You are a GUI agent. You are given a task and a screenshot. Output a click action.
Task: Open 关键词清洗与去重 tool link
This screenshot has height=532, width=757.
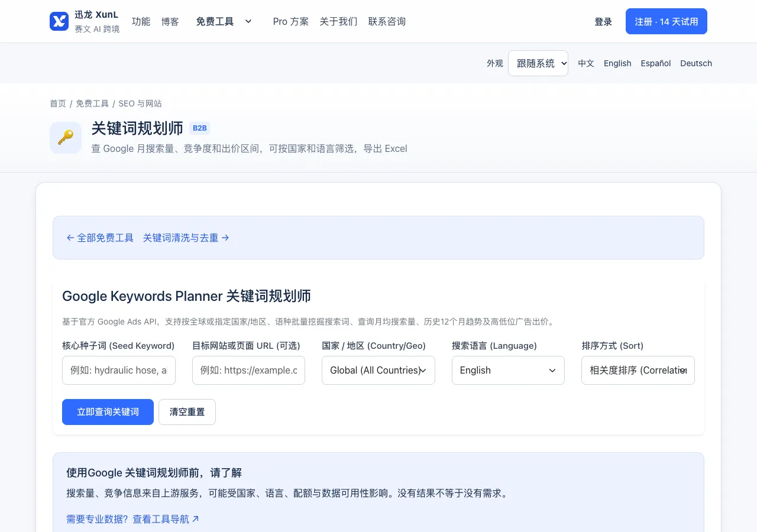[x=186, y=238]
